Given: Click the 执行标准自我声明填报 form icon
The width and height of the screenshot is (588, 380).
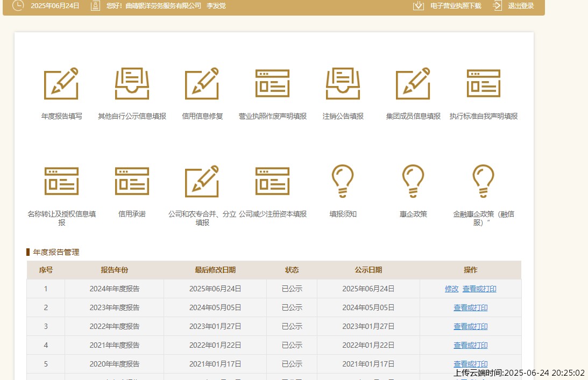Looking at the screenshot, I should [484, 83].
